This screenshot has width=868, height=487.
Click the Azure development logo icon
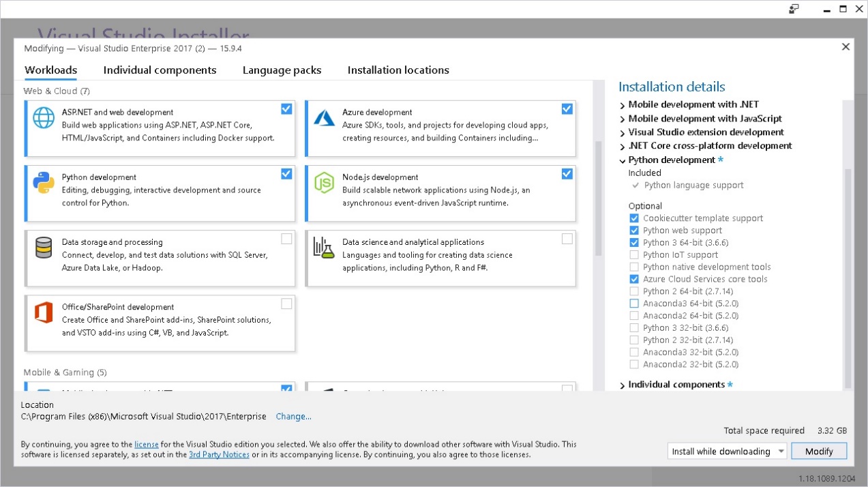[x=324, y=117]
